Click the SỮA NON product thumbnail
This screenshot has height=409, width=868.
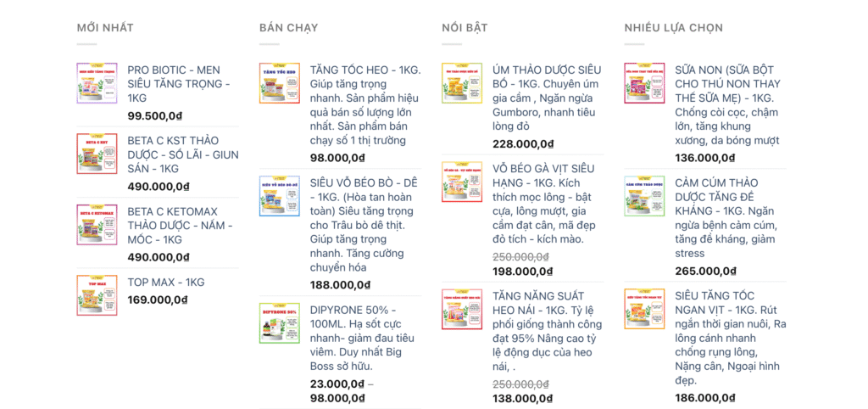click(x=644, y=83)
